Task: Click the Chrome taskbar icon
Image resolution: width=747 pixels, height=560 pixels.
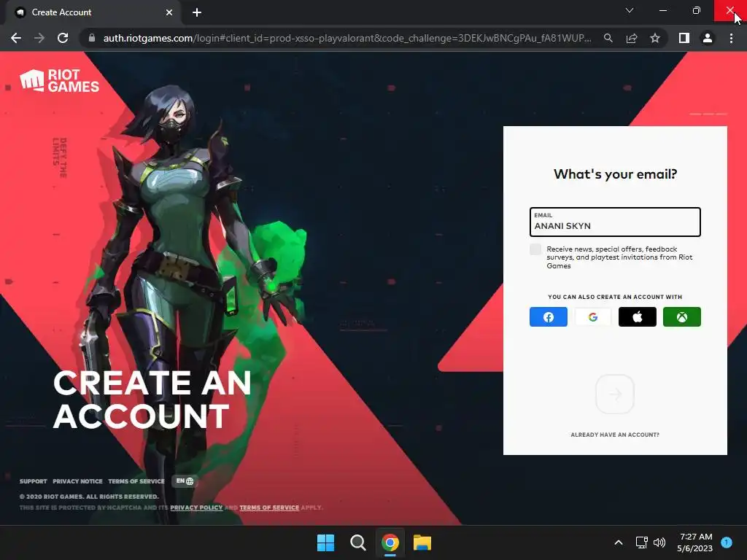Action: [390, 542]
